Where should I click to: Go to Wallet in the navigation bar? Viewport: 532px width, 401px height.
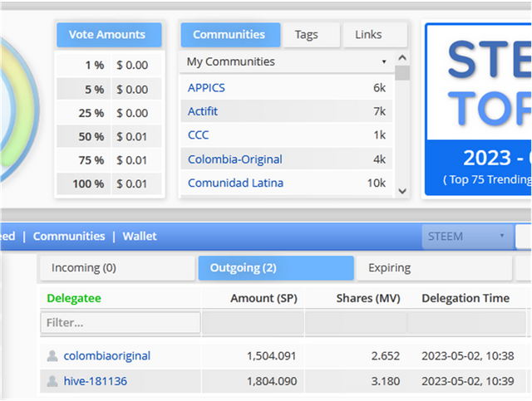click(x=140, y=237)
